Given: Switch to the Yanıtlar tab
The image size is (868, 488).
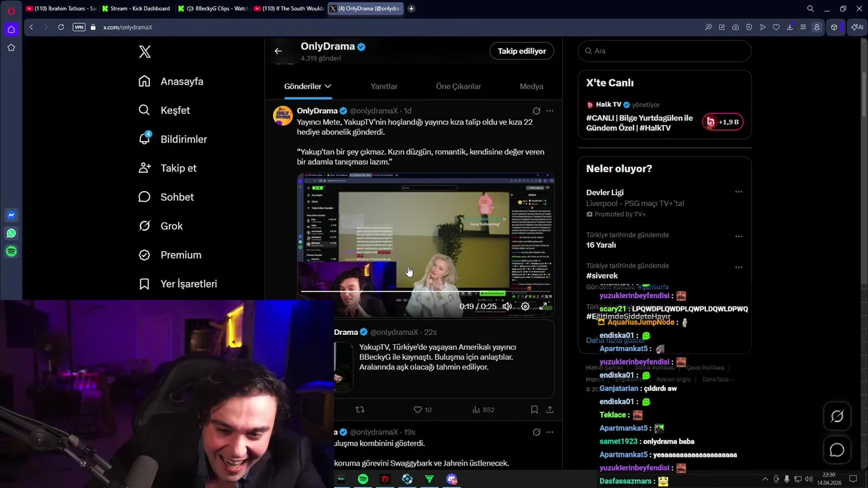Looking at the screenshot, I should coord(384,86).
